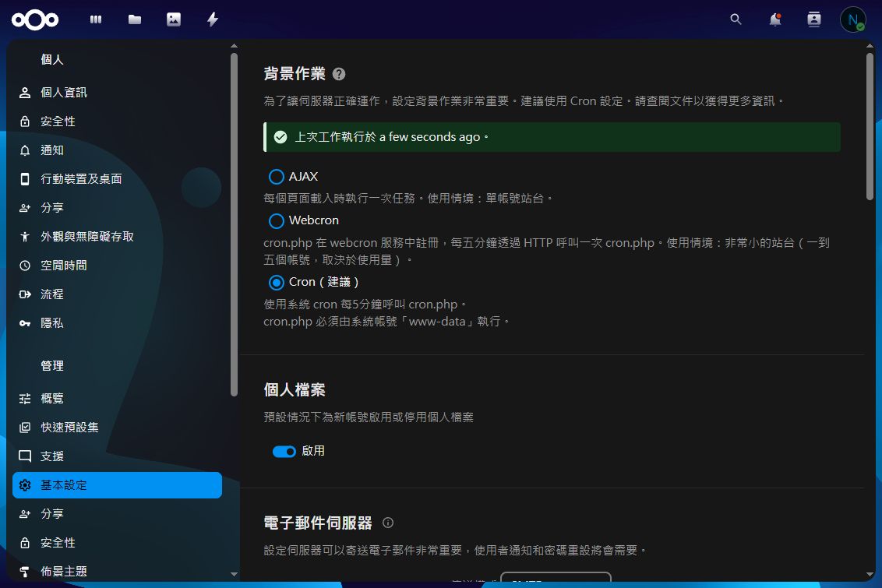Click person icon next to 個人資訊
Viewport: 882px width, 588px height.
coord(25,93)
